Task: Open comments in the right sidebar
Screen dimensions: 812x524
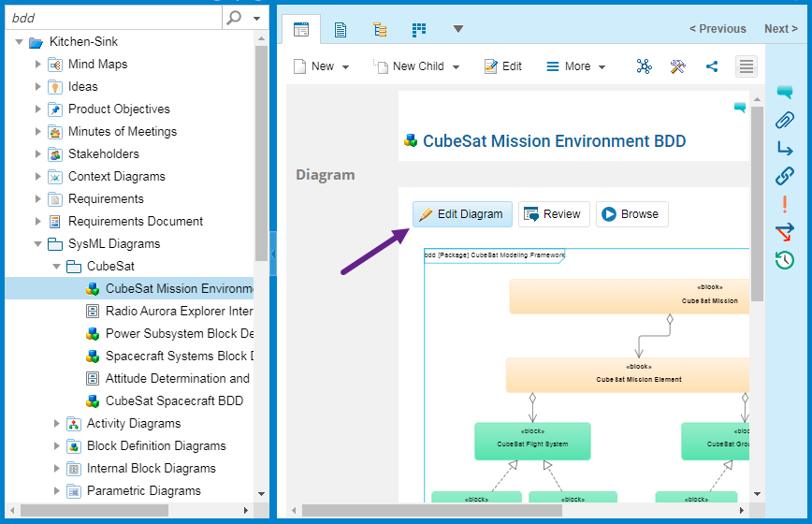Action: [x=785, y=93]
